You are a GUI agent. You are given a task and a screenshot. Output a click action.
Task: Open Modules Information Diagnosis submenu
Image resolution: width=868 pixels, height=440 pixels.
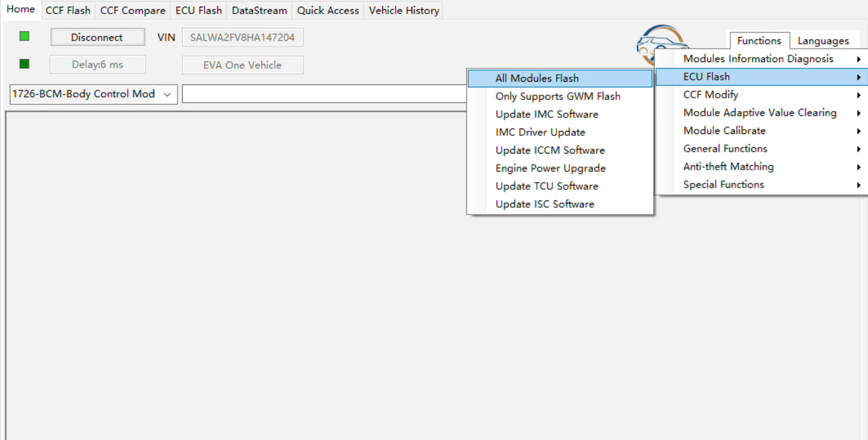point(762,59)
